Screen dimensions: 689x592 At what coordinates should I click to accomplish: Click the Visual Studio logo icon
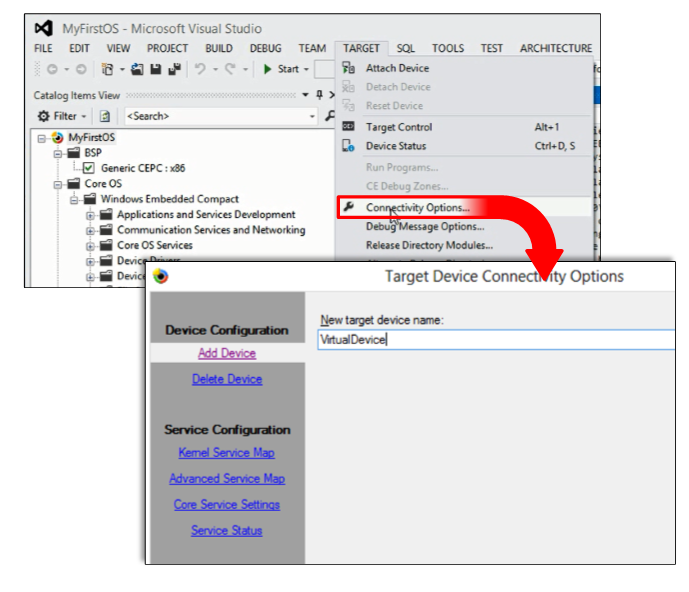44,29
